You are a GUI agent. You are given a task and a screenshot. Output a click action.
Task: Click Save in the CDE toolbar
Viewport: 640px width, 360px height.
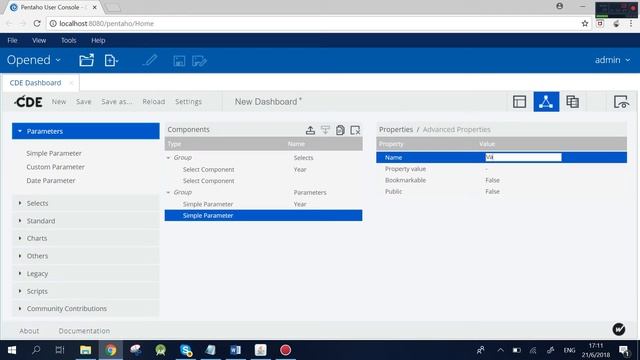point(84,102)
